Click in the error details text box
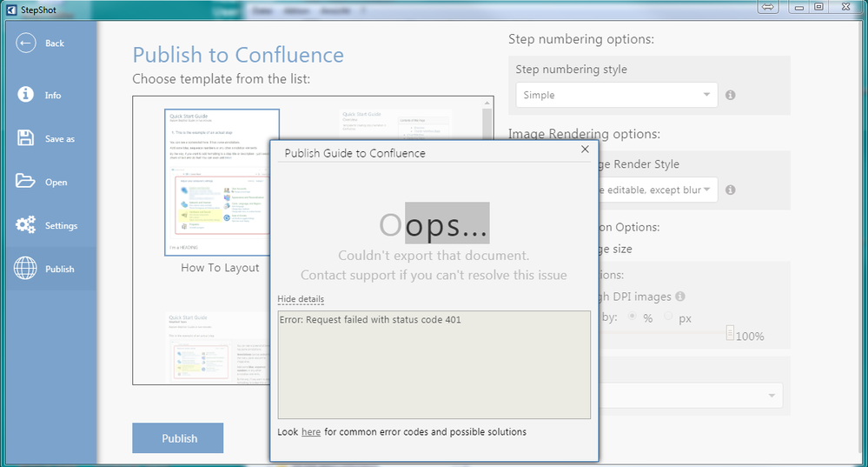 coord(434,364)
